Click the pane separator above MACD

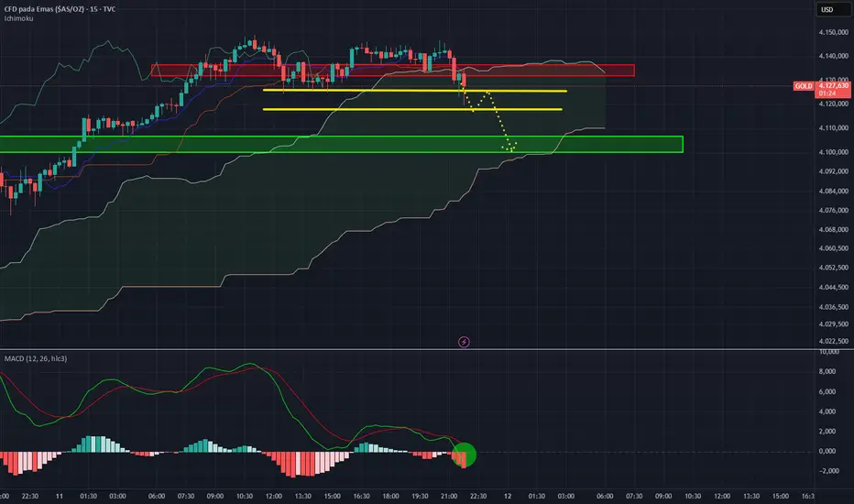click(427, 349)
